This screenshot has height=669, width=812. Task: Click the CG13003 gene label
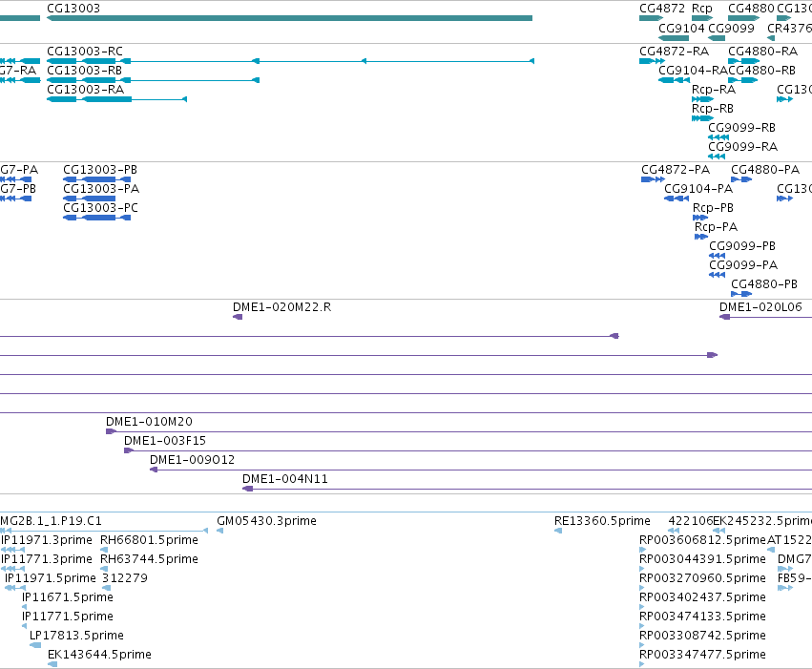tap(73, 9)
